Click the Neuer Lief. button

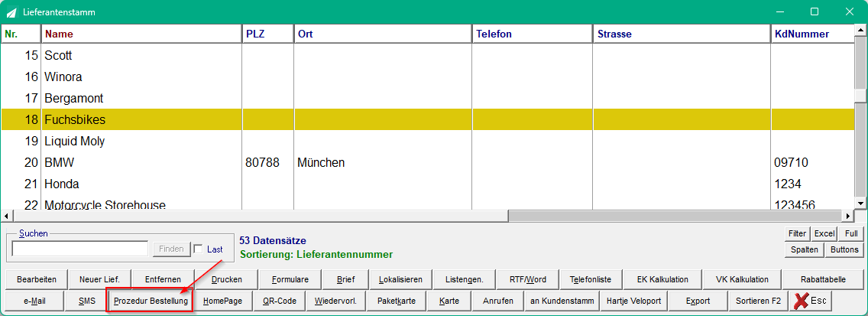click(x=99, y=279)
